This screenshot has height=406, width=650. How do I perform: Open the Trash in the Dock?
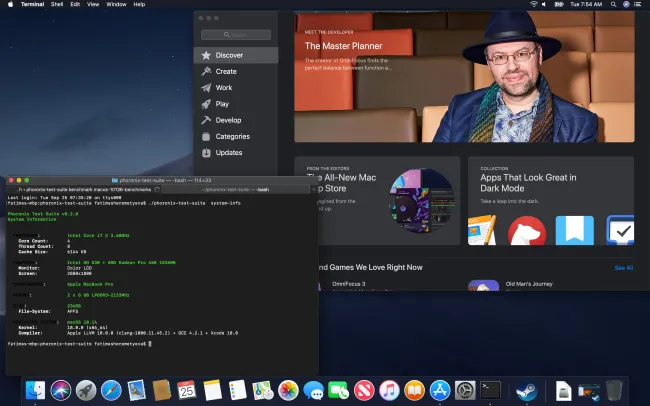pos(614,390)
